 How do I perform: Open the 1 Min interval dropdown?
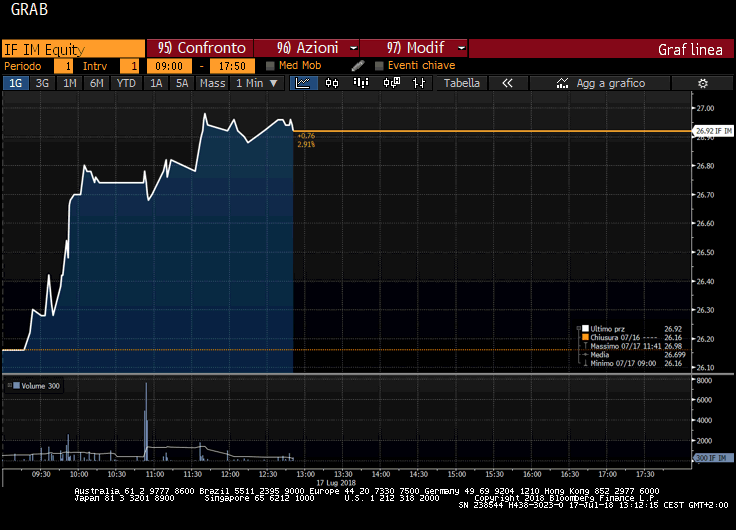click(257, 83)
